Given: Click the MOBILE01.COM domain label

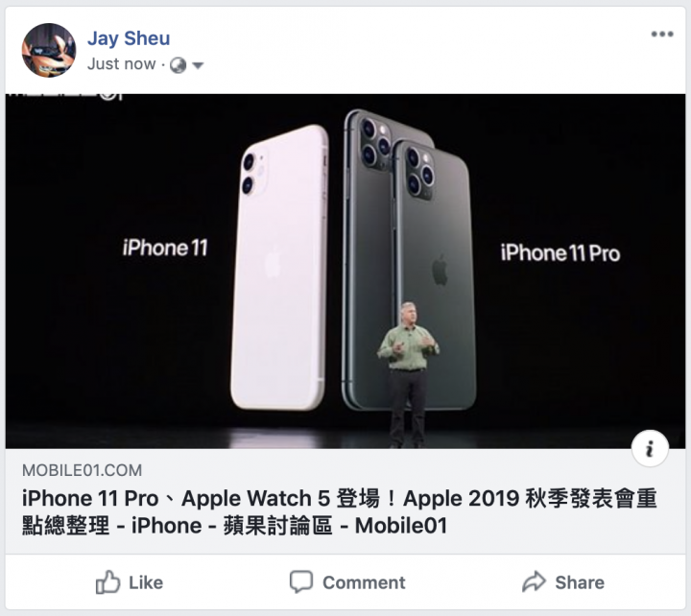Looking at the screenshot, I should (x=82, y=470).
